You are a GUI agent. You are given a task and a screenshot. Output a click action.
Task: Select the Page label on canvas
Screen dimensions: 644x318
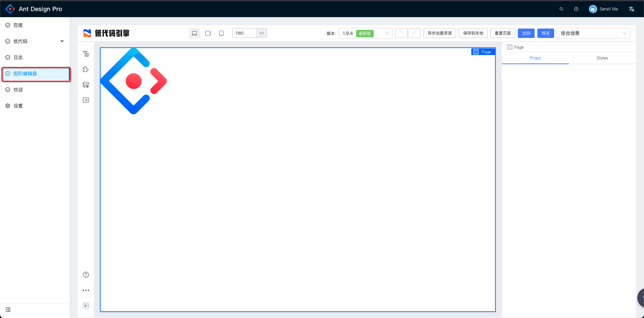[x=483, y=52]
